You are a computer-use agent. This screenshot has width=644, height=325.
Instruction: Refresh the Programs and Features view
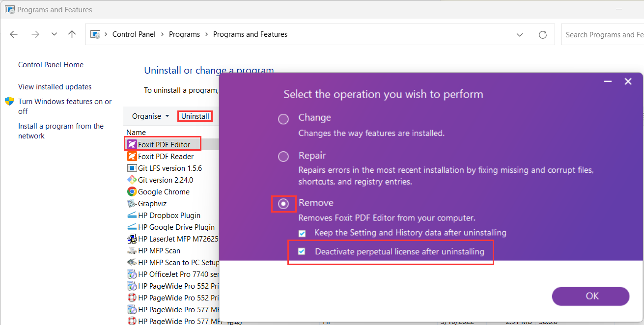[543, 34]
